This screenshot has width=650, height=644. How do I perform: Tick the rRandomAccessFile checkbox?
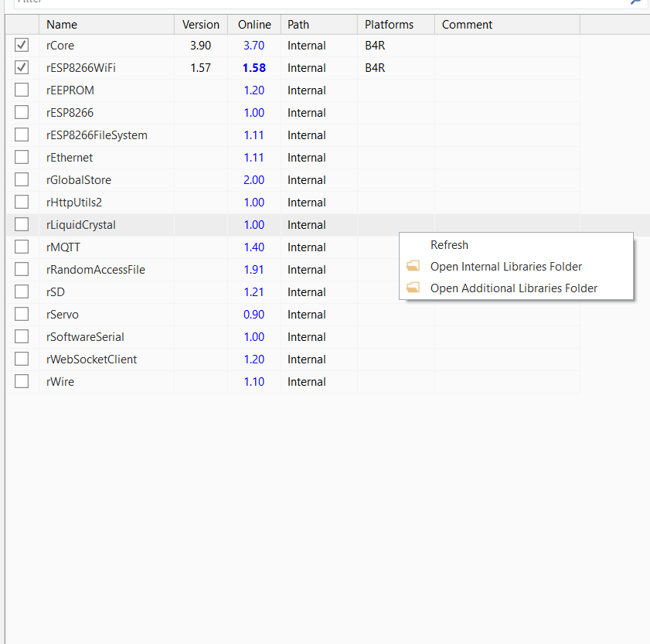22,269
